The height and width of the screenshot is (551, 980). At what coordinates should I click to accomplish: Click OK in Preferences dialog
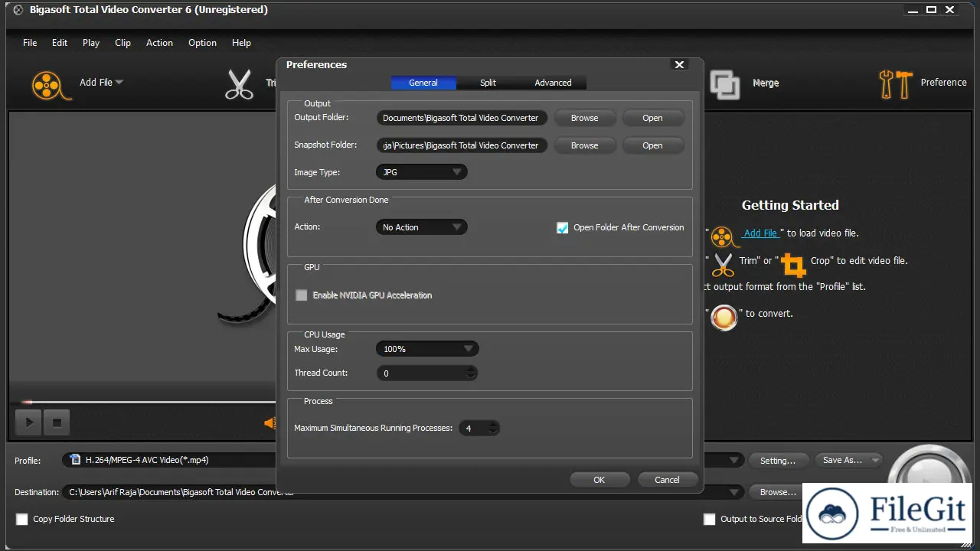599,480
